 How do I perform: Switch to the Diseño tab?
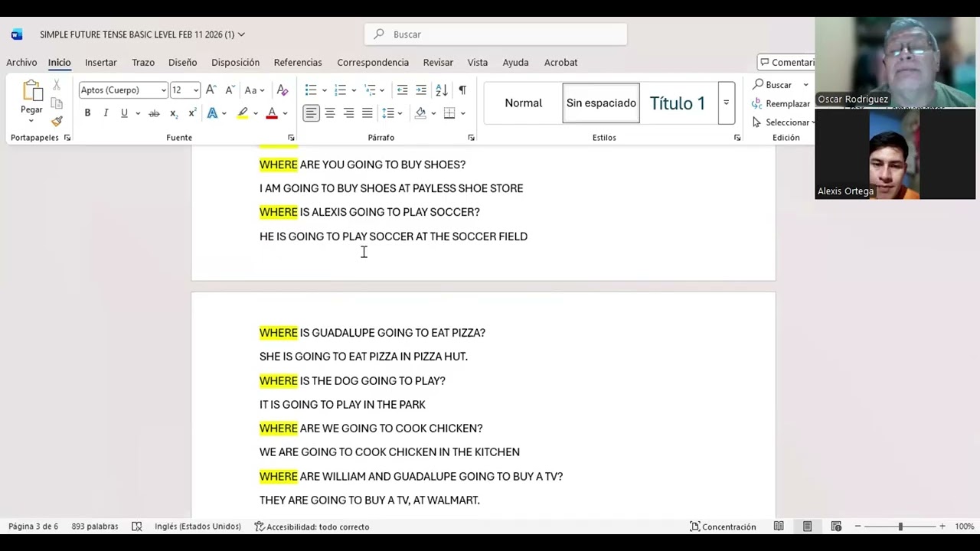coord(182,62)
